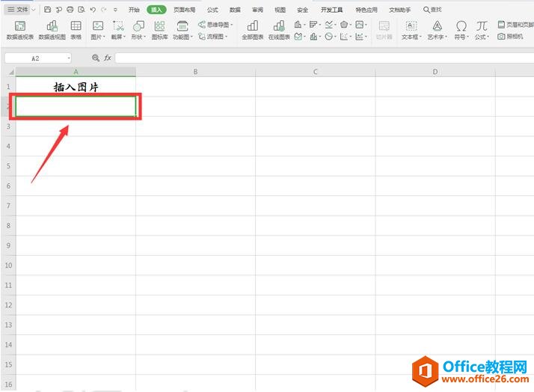Click the select-all corner triangle
Screen dimensions: 534x392
pos(11,72)
